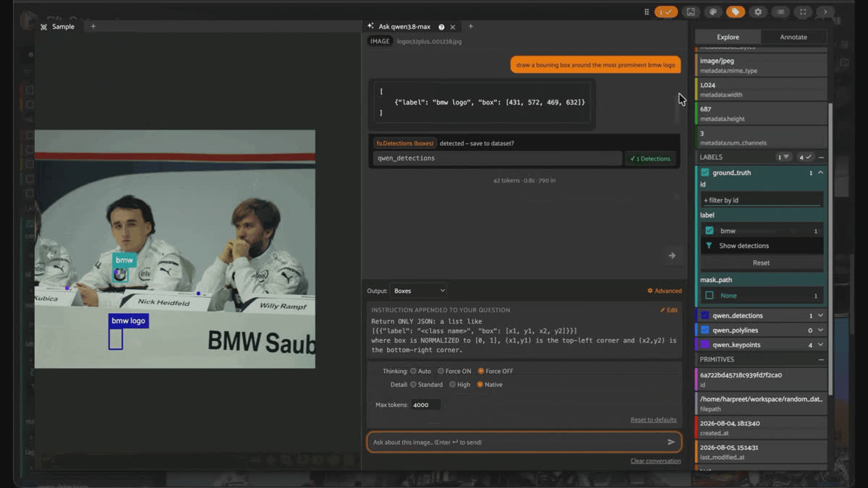
Task: Go to next sample arrow
Action: [672, 255]
